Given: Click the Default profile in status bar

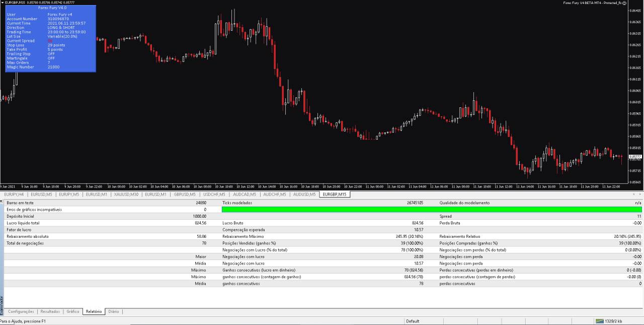Looking at the screenshot, I should (x=413, y=321).
